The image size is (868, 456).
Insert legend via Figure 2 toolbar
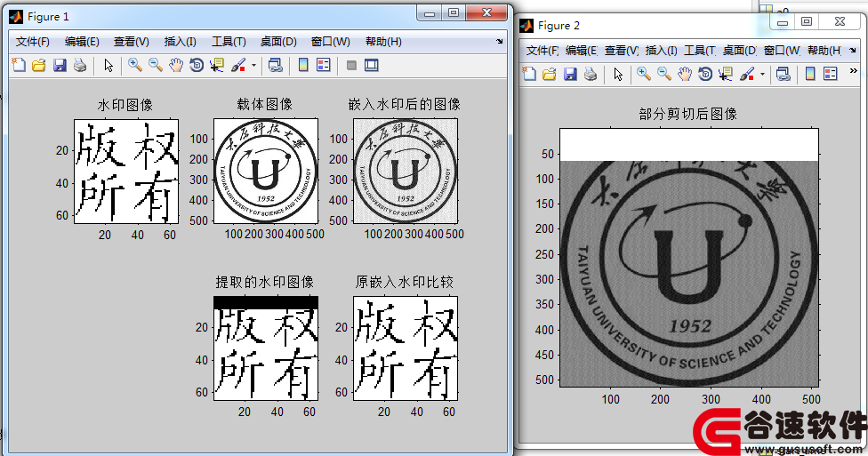pos(831,74)
